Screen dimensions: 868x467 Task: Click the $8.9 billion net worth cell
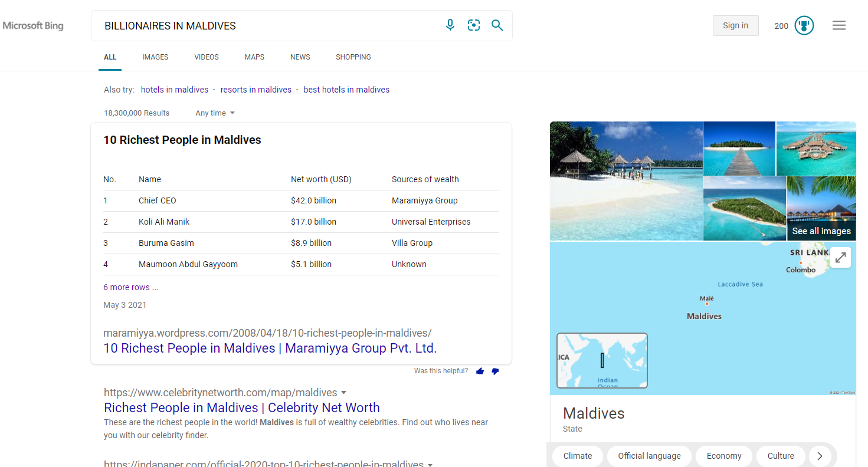coord(311,243)
